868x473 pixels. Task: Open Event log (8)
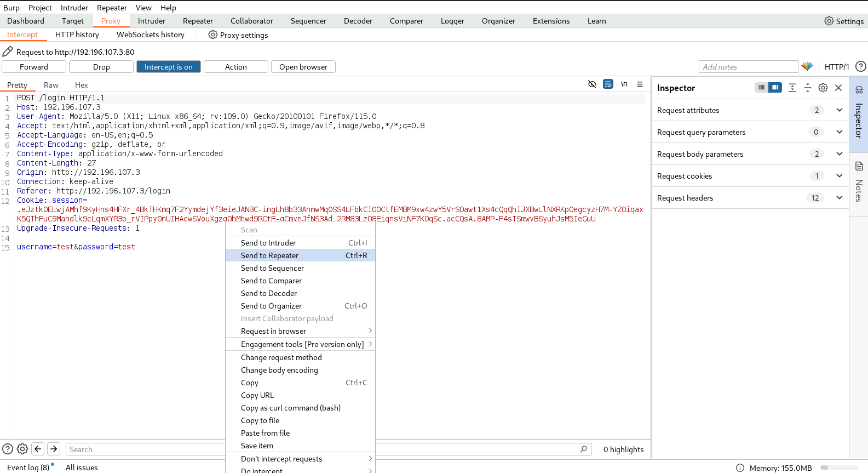click(x=28, y=468)
